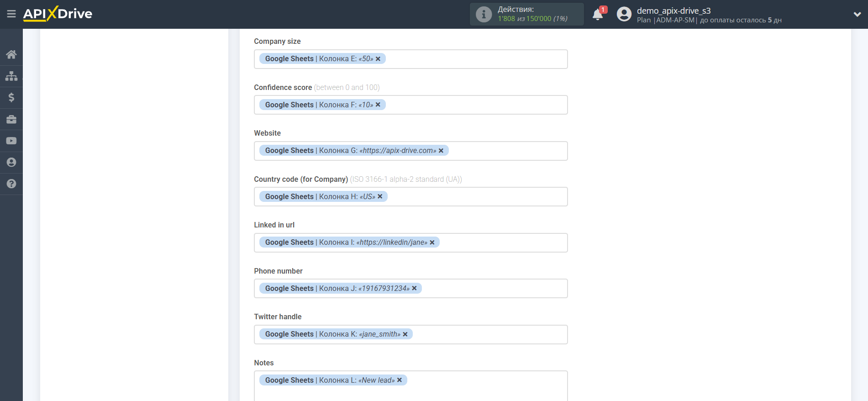Click the info icon next to Действия
The height and width of the screenshot is (401, 868).
[x=484, y=14]
